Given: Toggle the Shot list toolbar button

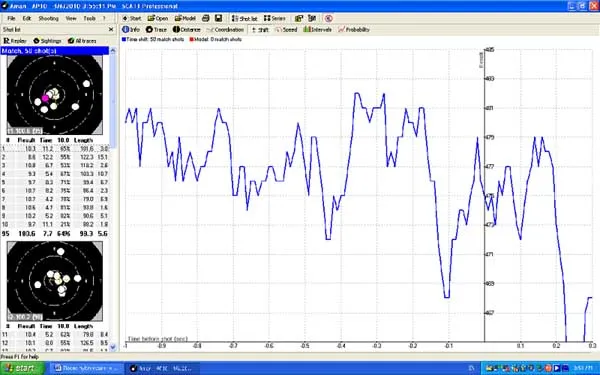Looking at the screenshot, I should pyautogui.click(x=245, y=18).
